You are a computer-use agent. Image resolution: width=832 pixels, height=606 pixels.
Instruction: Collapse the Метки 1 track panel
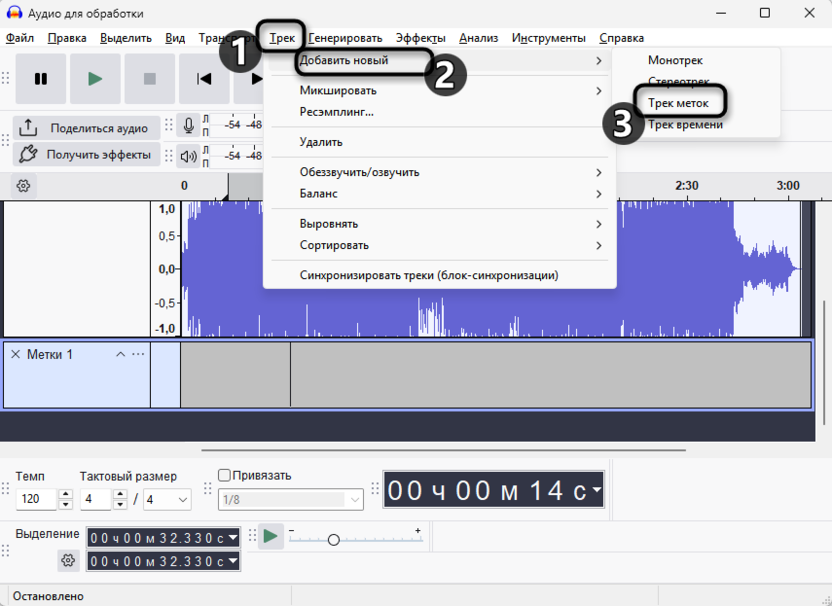[120, 354]
